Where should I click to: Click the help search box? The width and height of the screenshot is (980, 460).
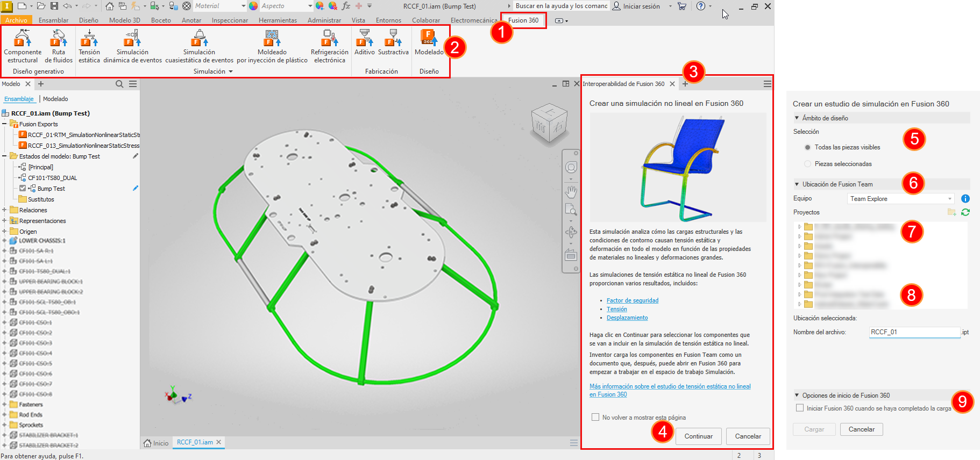[x=560, y=6]
